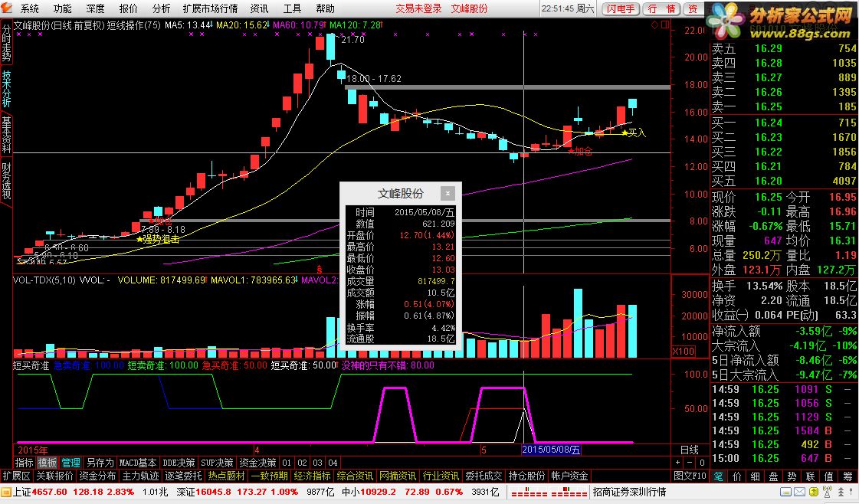
Task: Click the 强势狙击 star signal on chart
Action: point(159,240)
